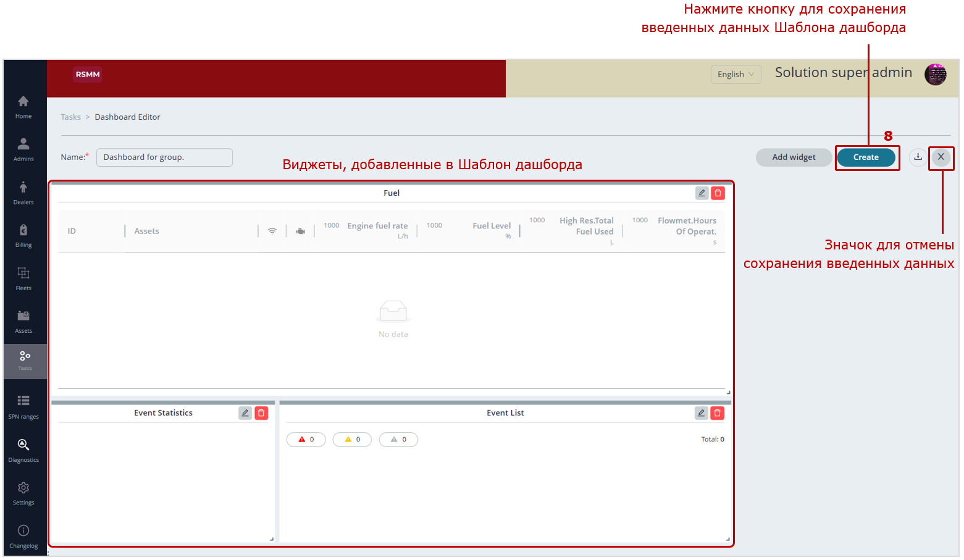Delete the Fuel widget
This screenshot has width=964, height=560.
718,193
